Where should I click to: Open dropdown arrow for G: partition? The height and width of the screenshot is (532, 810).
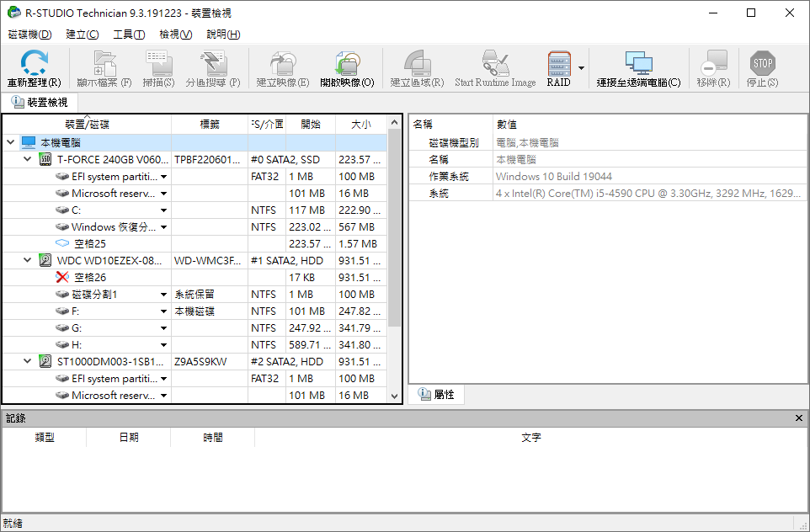pyautogui.click(x=163, y=328)
